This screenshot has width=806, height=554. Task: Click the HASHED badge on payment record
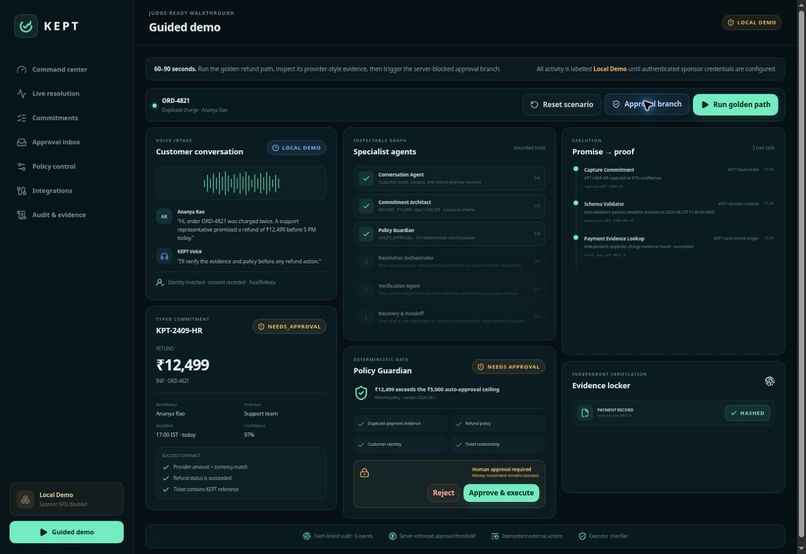747,413
